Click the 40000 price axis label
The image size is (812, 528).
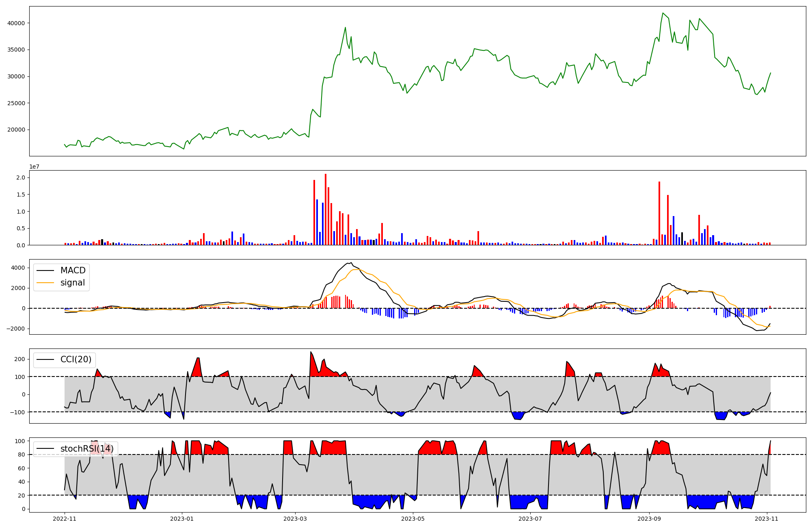coord(16,23)
